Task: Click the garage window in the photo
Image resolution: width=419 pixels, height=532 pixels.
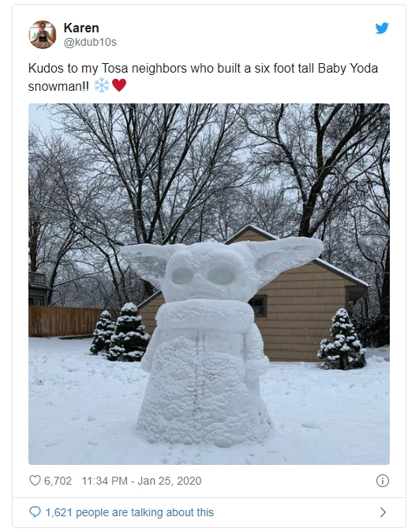Action: click(x=259, y=305)
